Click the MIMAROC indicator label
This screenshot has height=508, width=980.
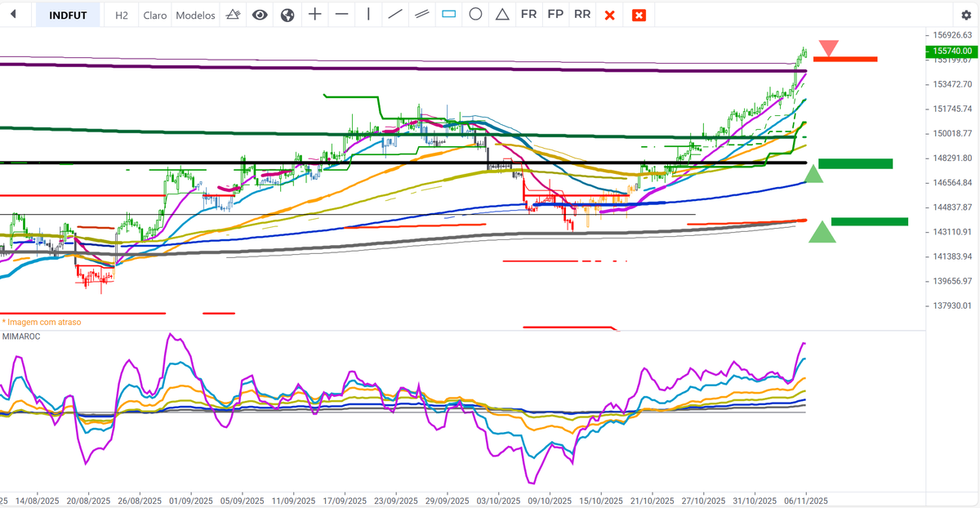pos(21,336)
